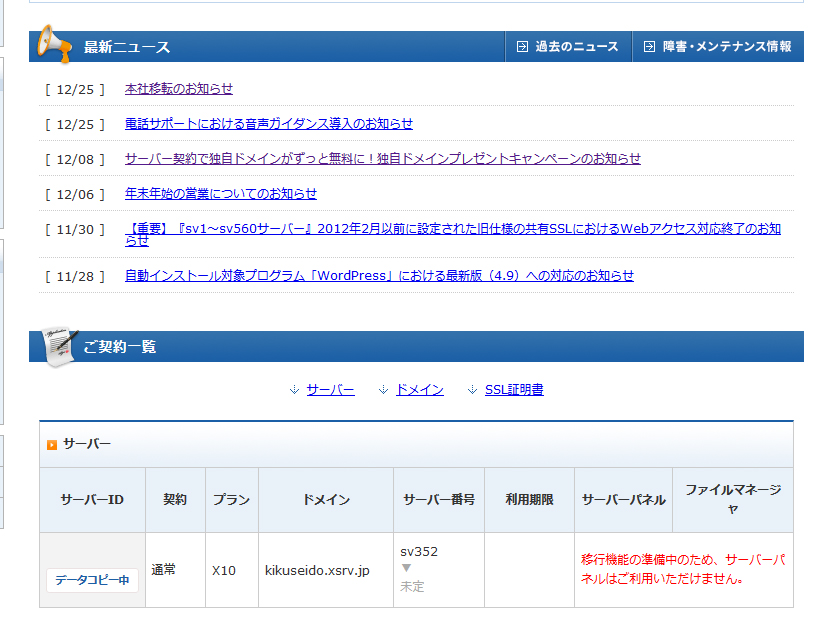
Task: Jump to the SSL証明書 contract section
Action: point(514,390)
